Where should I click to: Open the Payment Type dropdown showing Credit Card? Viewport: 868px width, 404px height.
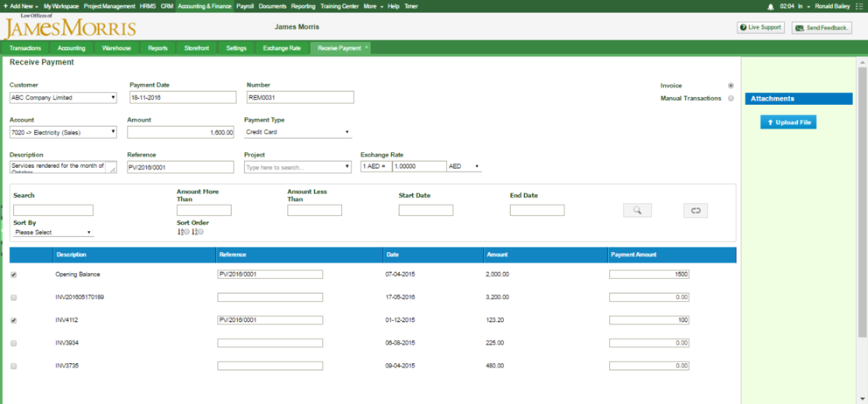coord(298,132)
